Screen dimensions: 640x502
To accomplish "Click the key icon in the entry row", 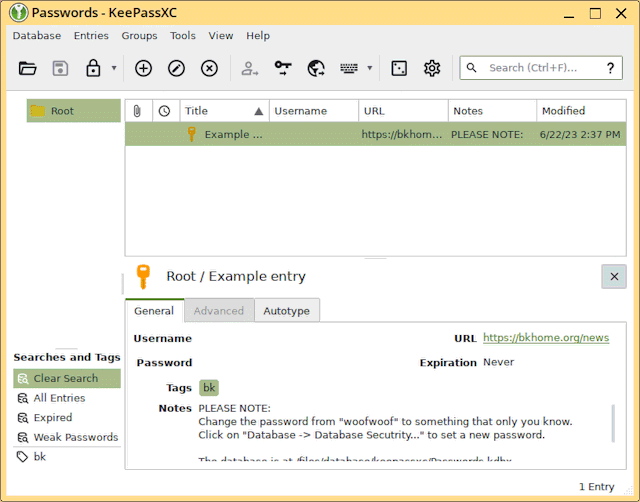I will pyautogui.click(x=191, y=134).
